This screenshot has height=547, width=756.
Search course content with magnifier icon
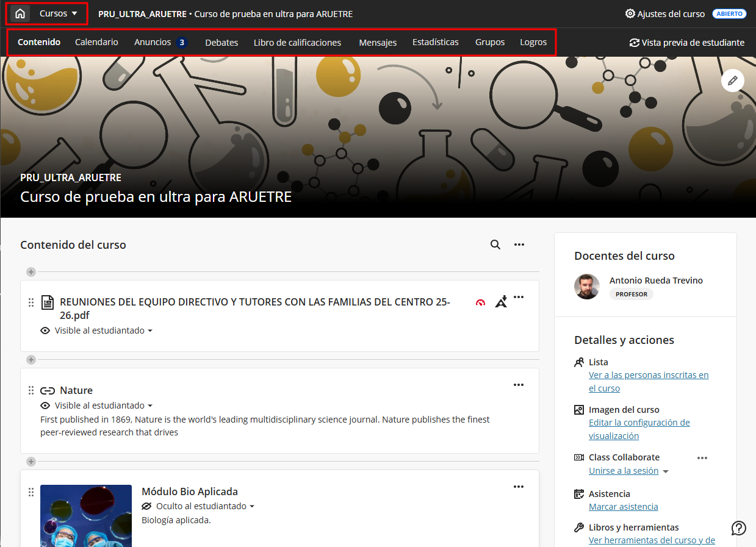point(495,245)
